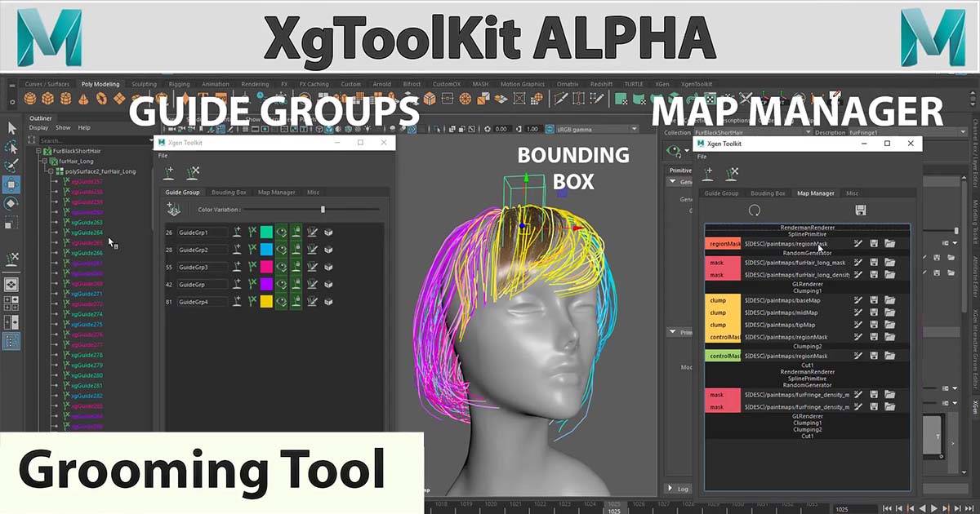980x514 pixels.
Task: Click the delete guide icon in Xgen Toolkit
Action: pos(194,173)
